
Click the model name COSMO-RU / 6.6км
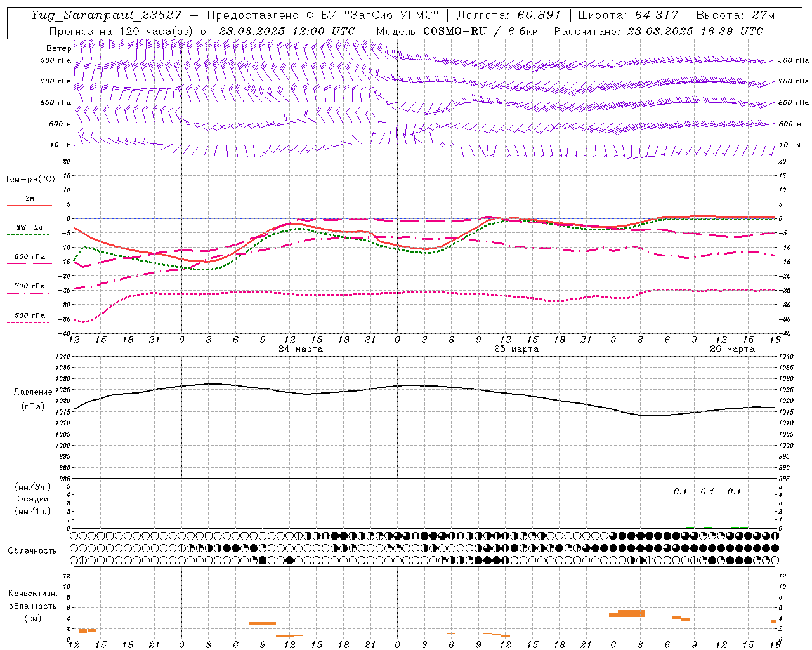click(480, 31)
